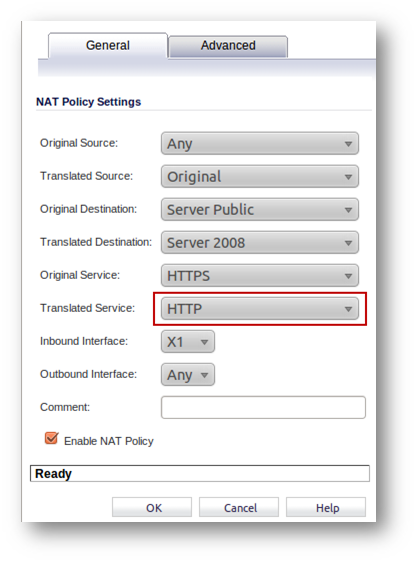418x564 pixels.
Task: Toggle the Enable NAT Policy checkbox
Action: pos(51,438)
